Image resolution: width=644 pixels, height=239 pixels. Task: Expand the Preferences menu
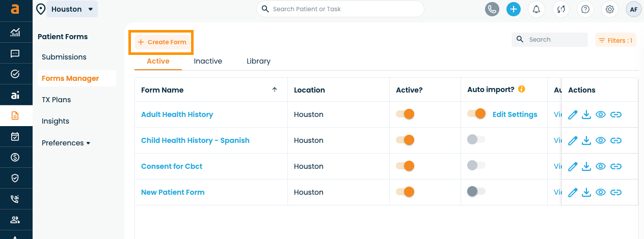(x=66, y=143)
